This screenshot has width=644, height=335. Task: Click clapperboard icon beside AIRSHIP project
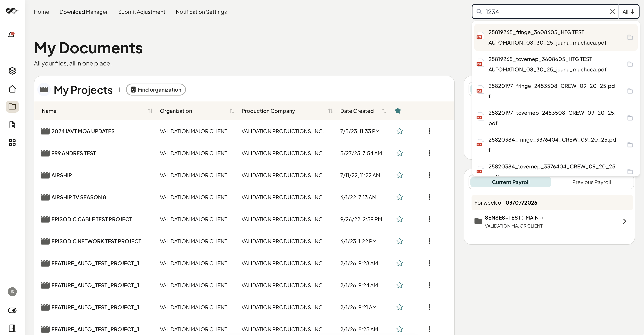coord(45,175)
